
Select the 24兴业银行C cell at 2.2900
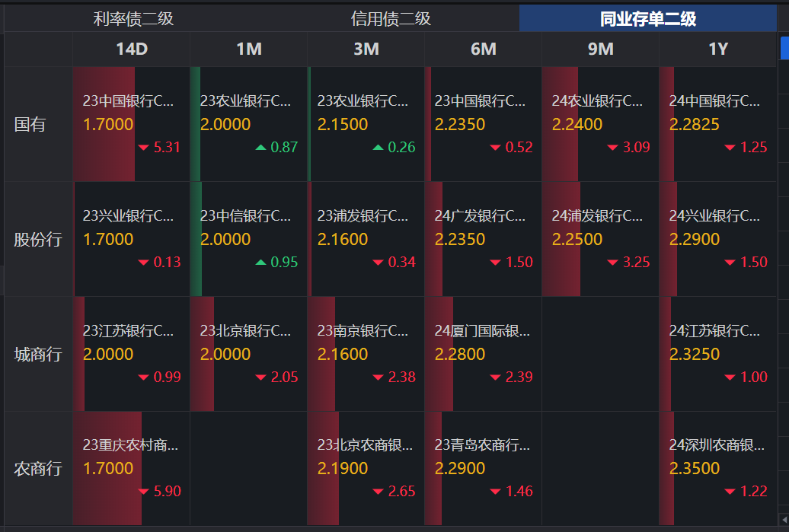pyautogui.click(x=719, y=238)
